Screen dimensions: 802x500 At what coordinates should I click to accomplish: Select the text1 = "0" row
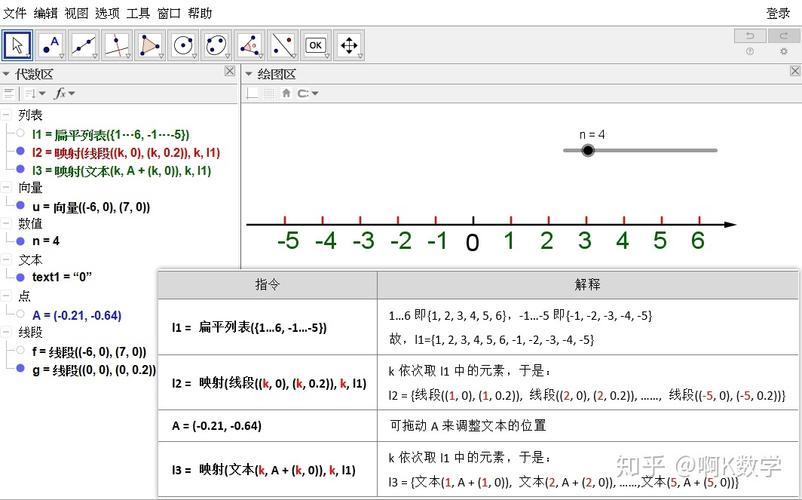[x=62, y=277]
